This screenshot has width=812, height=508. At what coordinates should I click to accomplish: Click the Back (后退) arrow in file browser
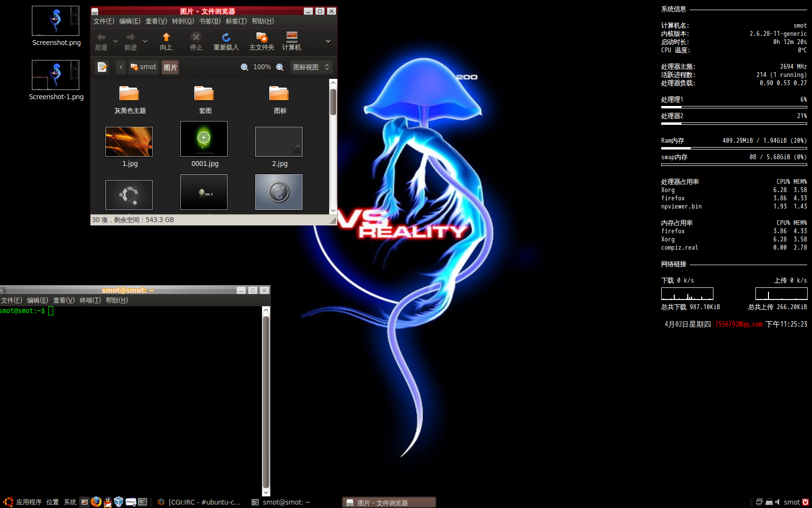click(x=101, y=37)
